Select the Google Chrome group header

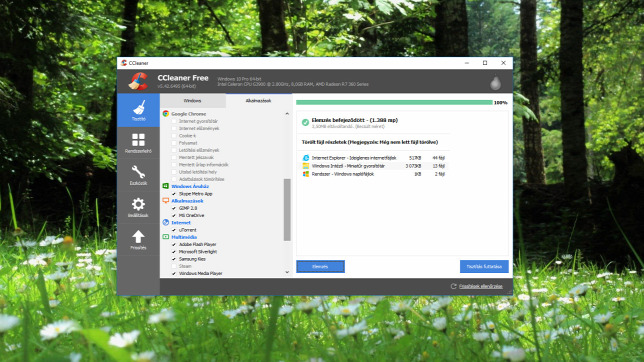point(189,114)
